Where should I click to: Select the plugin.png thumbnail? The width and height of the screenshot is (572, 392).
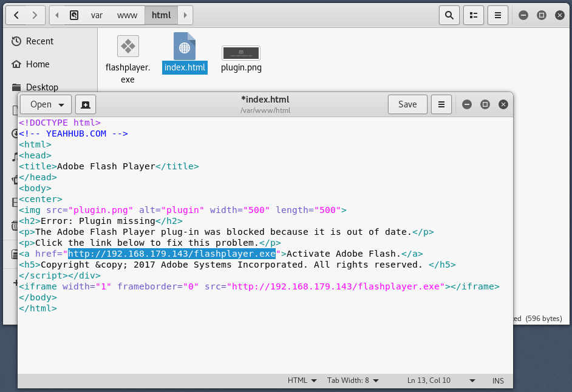point(241,53)
